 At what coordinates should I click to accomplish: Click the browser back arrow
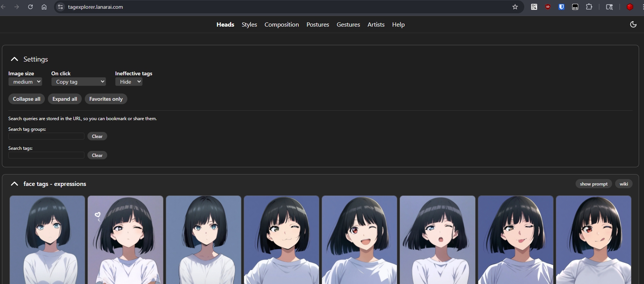tap(3, 7)
